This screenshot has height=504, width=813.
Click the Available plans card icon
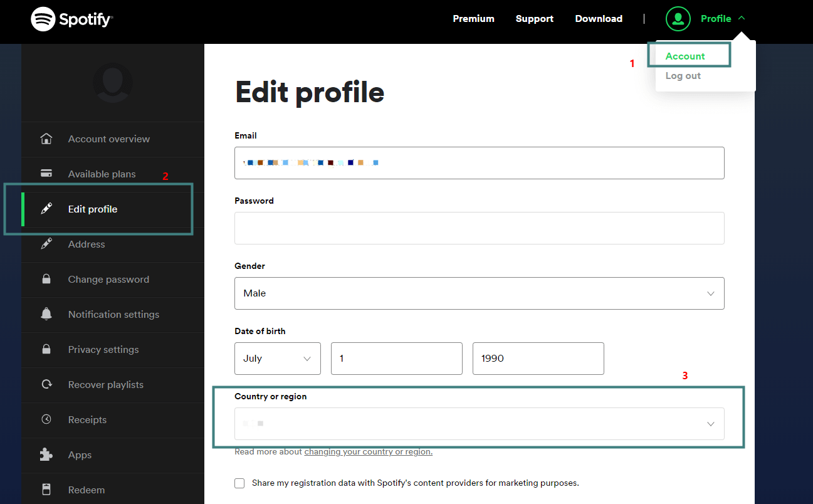[x=46, y=174]
